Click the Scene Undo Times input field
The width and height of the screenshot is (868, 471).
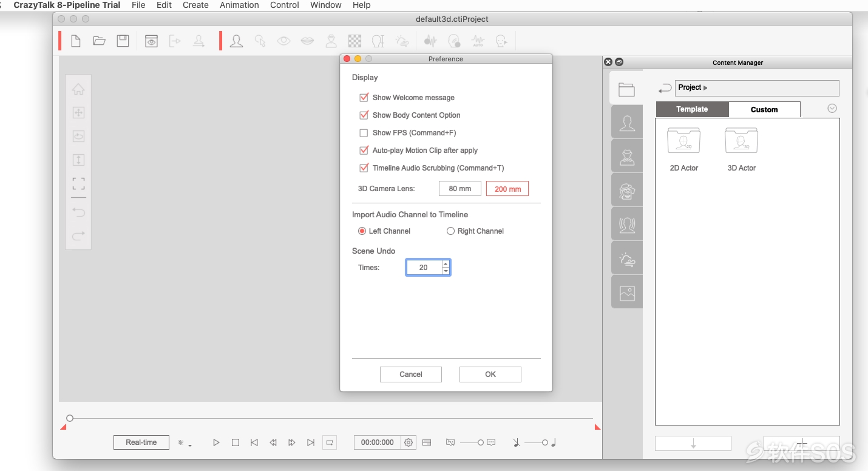tap(424, 267)
